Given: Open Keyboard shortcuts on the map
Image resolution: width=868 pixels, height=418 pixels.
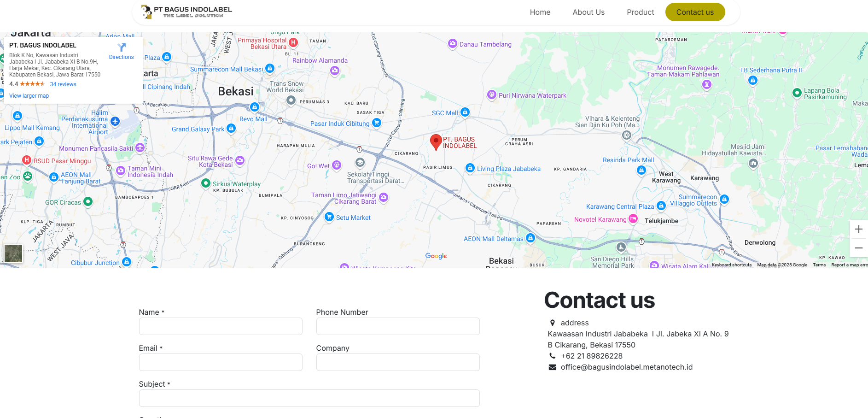Looking at the screenshot, I should click(731, 265).
